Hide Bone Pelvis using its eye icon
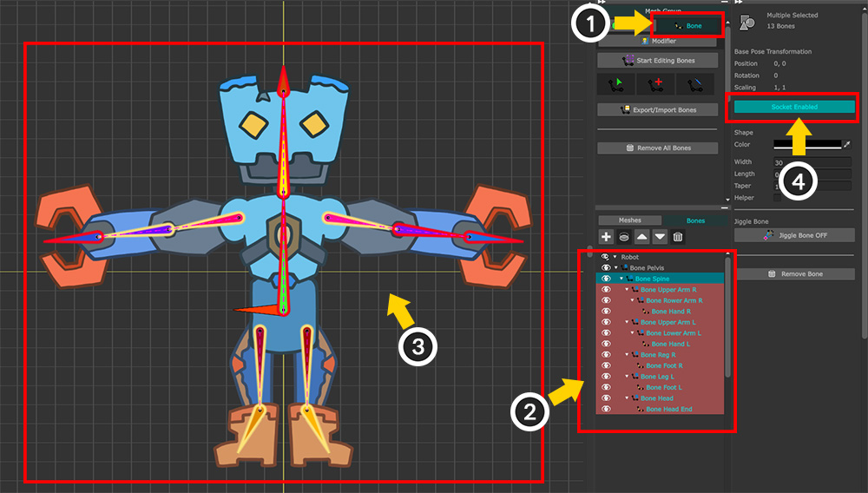The height and width of the screenshot is (493, 868). (x=606, y=268)
